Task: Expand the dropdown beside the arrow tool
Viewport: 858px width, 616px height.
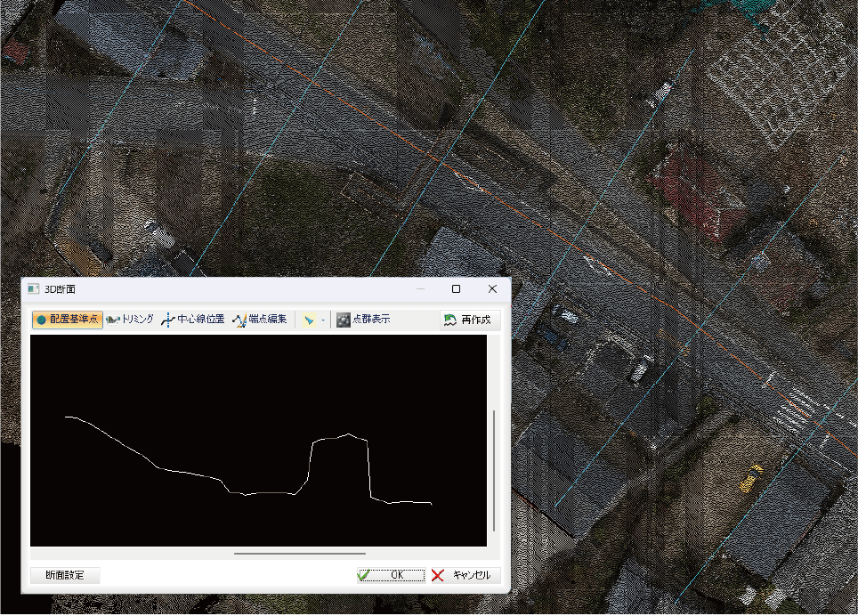Action: (x=323, y=320)
